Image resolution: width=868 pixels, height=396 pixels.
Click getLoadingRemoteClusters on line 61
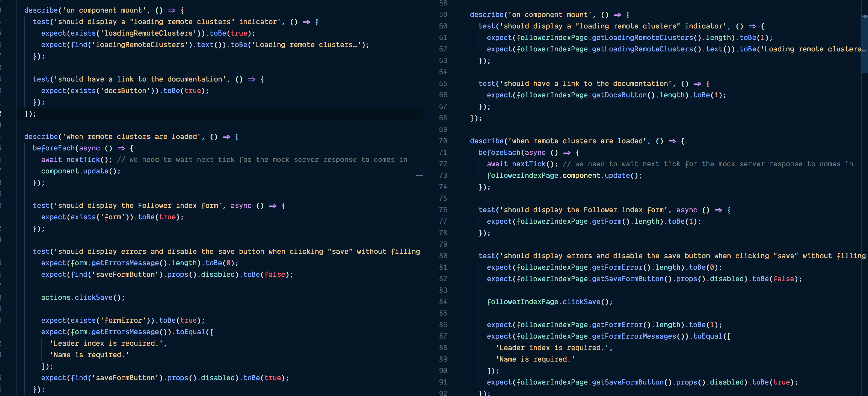tap(642, 38)
